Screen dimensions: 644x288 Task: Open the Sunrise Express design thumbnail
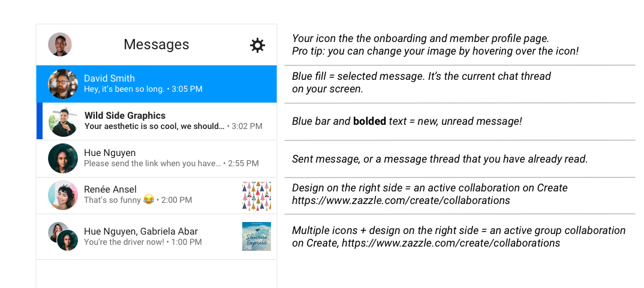[x=257, y=236]
